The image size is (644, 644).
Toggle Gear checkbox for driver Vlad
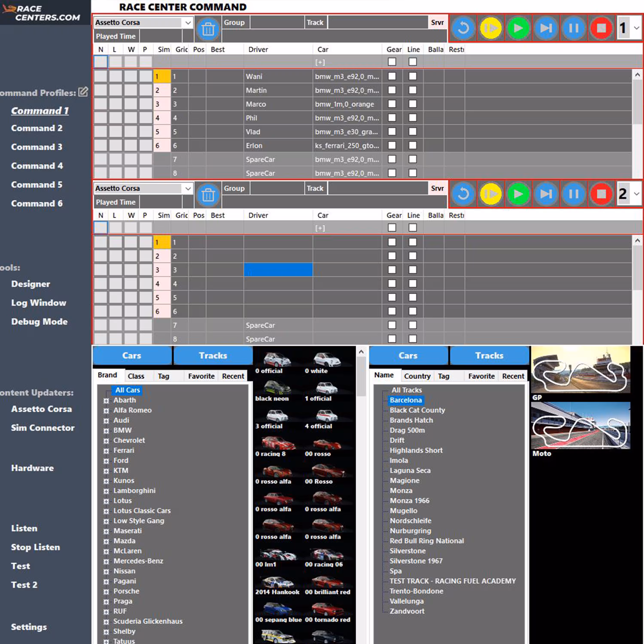pos(392,132)
